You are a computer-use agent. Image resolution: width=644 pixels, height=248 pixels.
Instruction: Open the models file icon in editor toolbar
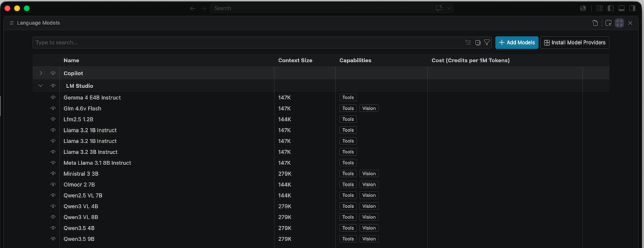tap(595, 23)
